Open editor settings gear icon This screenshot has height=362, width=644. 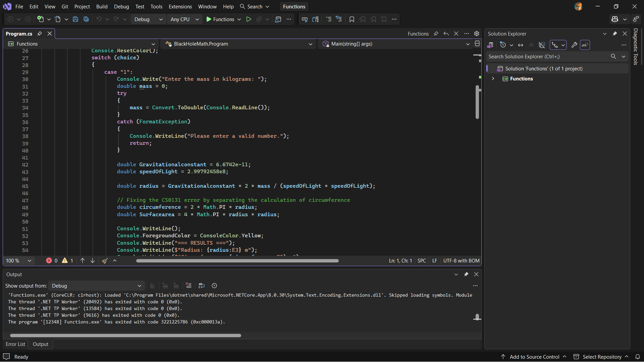click(x=477, y=34)
